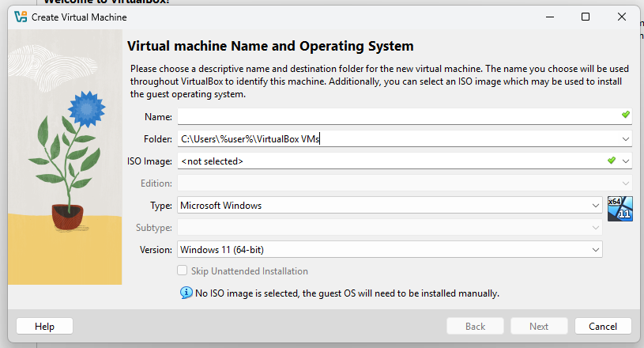Click the blue info icon beside ISO message

[186, 293]
